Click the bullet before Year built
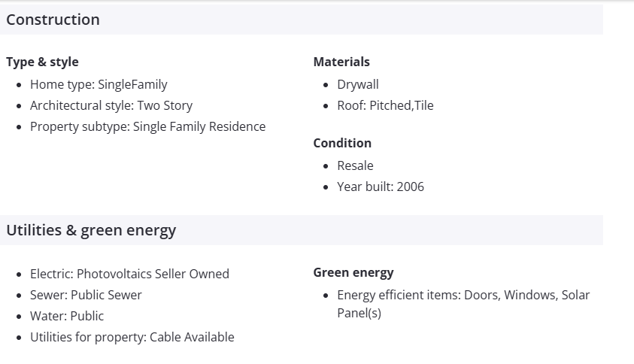Screen dimensions: 634x364 click(325, 187)
